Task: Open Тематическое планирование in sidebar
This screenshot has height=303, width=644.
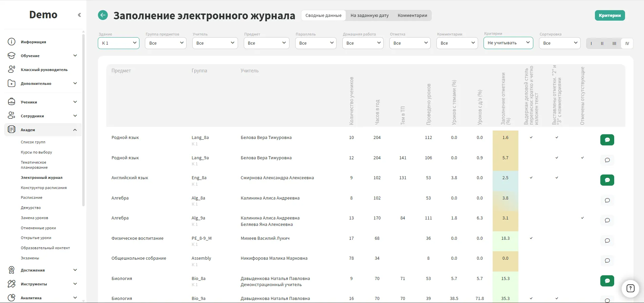Action: tap(34, 165)
